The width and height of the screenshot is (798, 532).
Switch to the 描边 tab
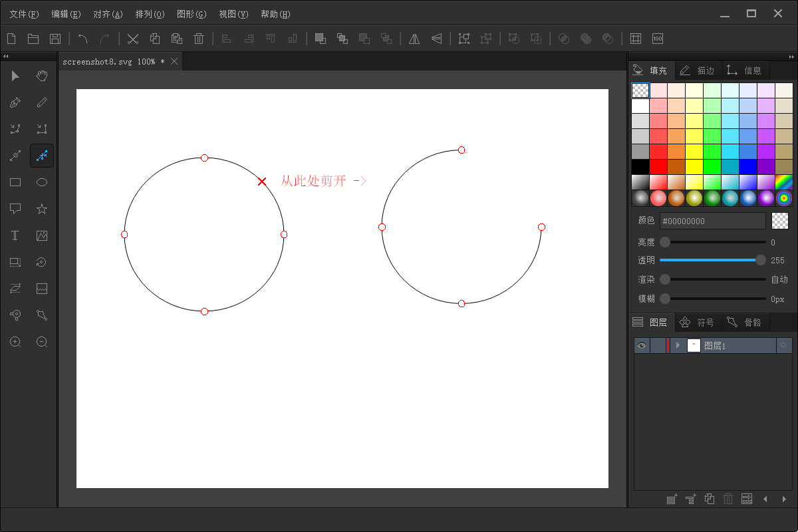tap(698, 70)
